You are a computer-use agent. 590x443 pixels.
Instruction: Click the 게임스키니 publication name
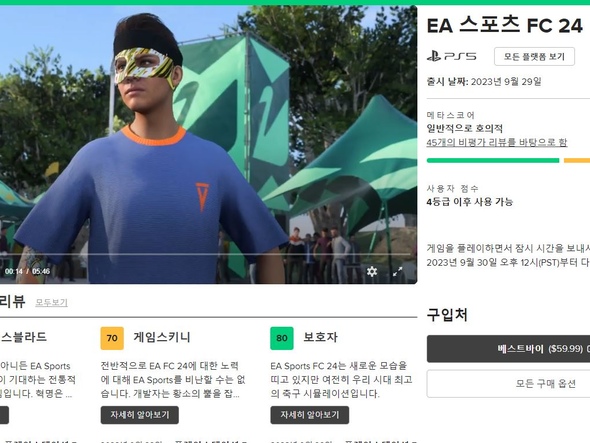pos(162,337)
